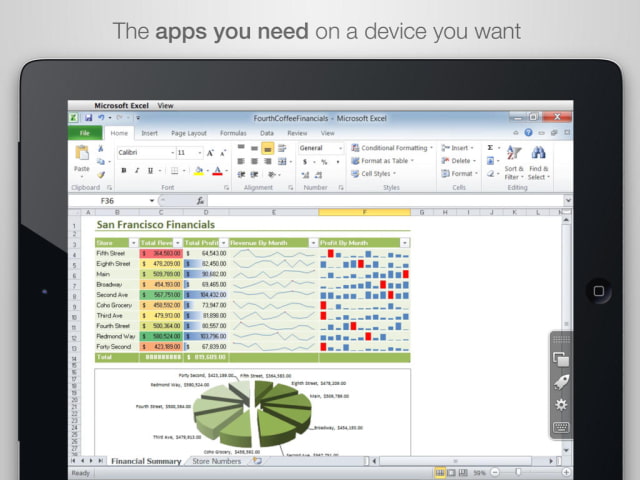
Task: Click the Increase Font Size icon
Action: click(210, 153)
